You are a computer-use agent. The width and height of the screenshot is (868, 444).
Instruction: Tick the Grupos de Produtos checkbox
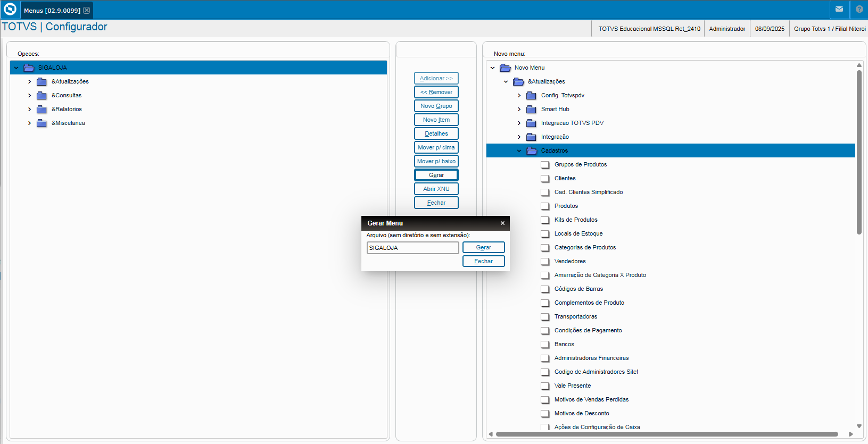[x=545, y=165]
